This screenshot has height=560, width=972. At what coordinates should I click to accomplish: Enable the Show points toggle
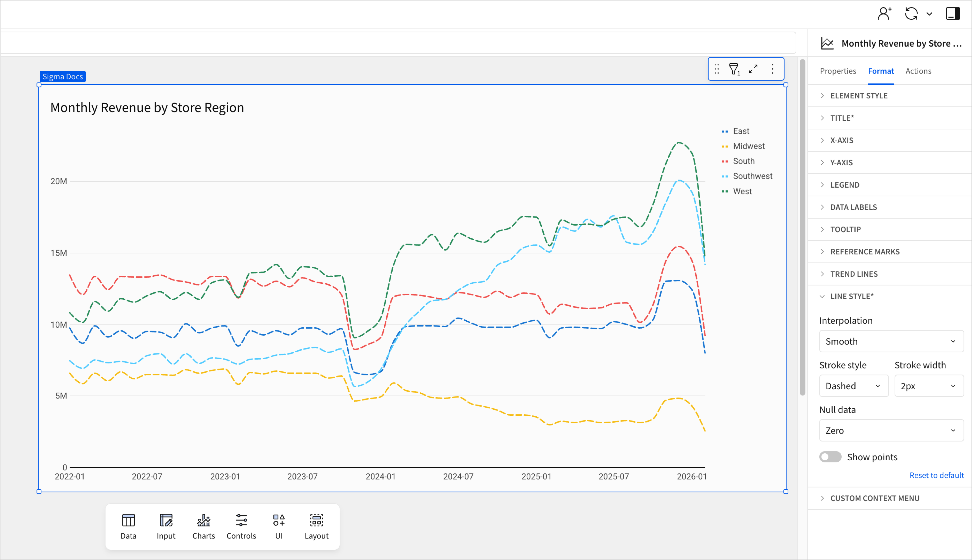point(830,457)
